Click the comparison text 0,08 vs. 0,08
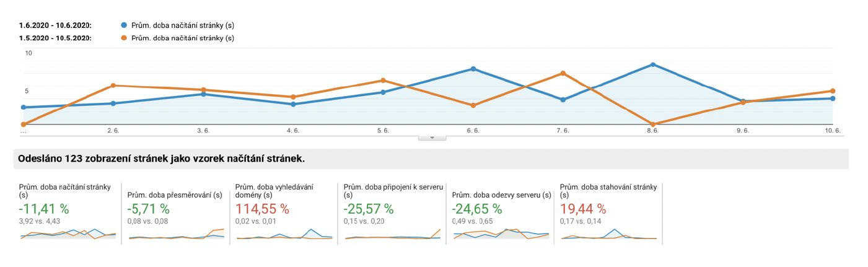Image resolution: width=868 pixels, height=267 pixels. tap(147, 221)
